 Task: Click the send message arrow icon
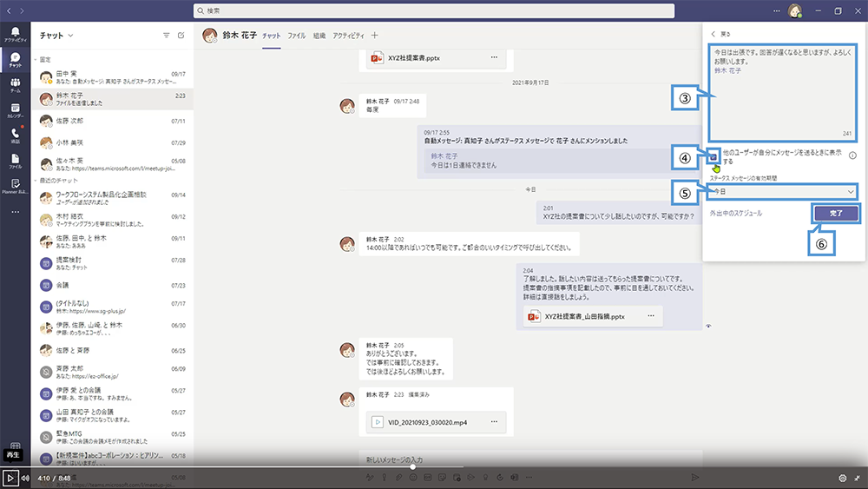[x=694, y=477]
